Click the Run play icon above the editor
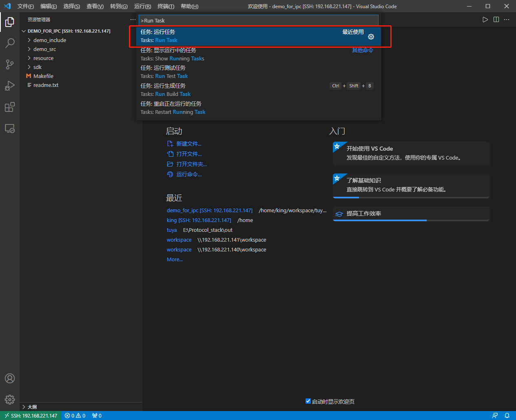Viewport: 516px width, 420px height. pyautogui.click(x=485, y=19)
